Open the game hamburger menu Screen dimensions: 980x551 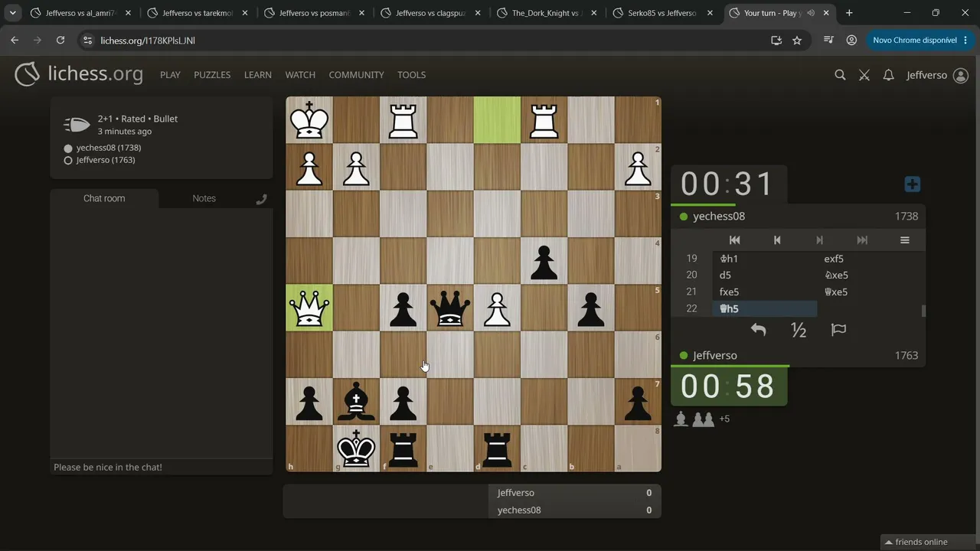point(904,240)
